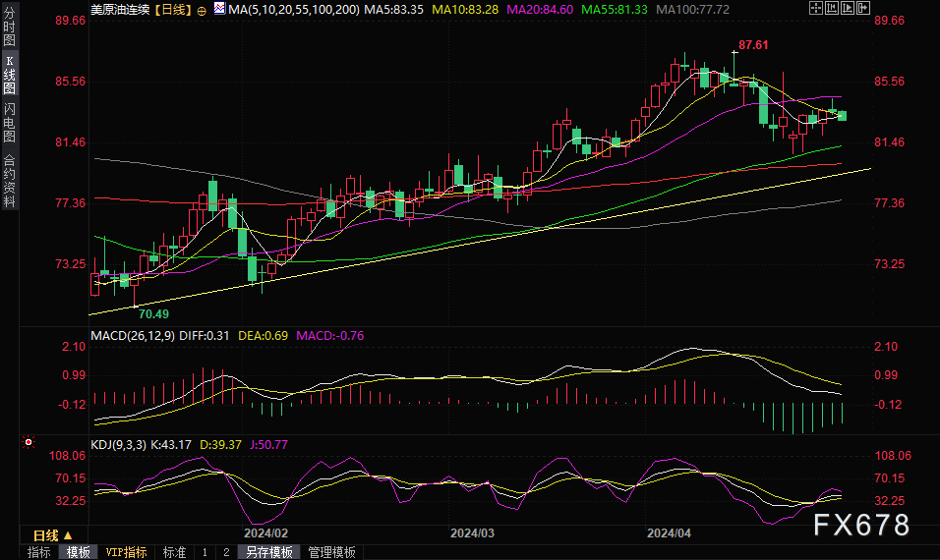Open the 日线 period selector at bottom left
The width and height of the screenshot is (940, 560).
point(51,535)
